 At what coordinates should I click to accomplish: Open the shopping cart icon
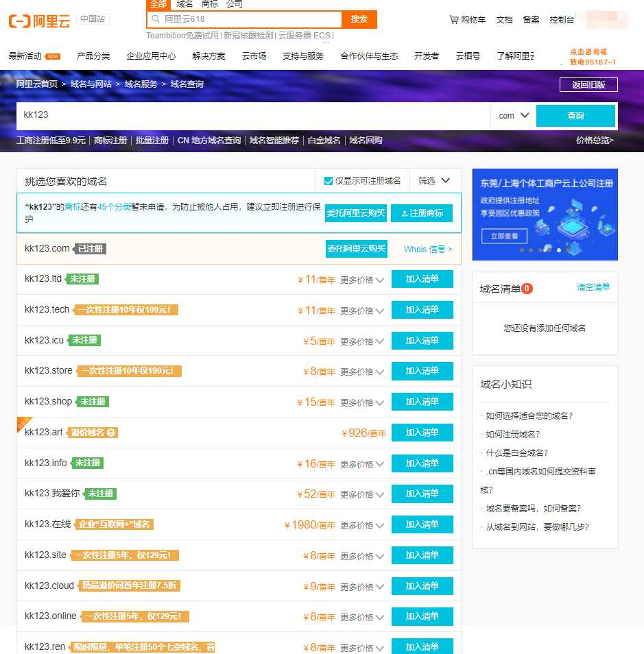(x=453, y=19)
